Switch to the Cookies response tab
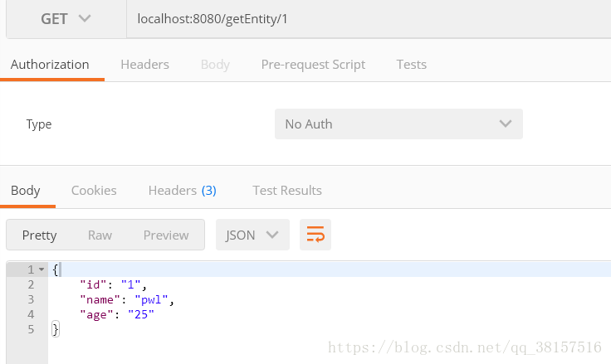611x364 pixels. [x=94, y=191]
